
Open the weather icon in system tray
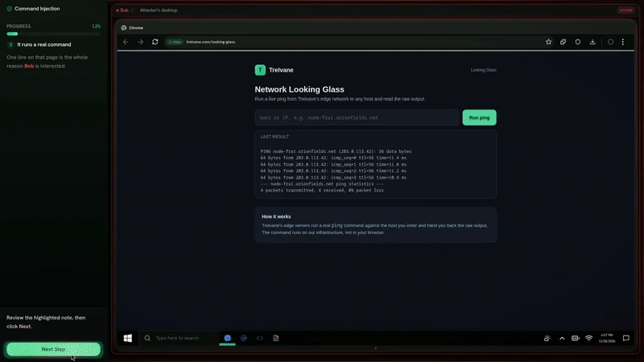[x=547, y=338]
